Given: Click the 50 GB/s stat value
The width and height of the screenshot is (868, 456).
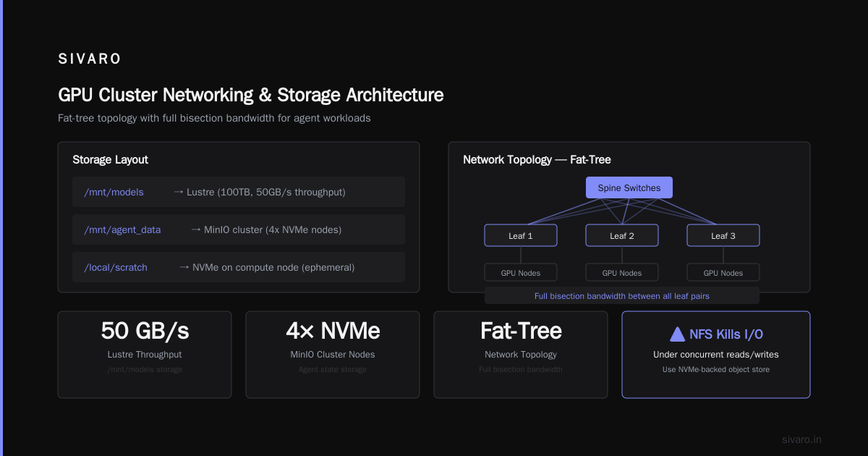Looking at the screenshot, I should coord(145,331).
